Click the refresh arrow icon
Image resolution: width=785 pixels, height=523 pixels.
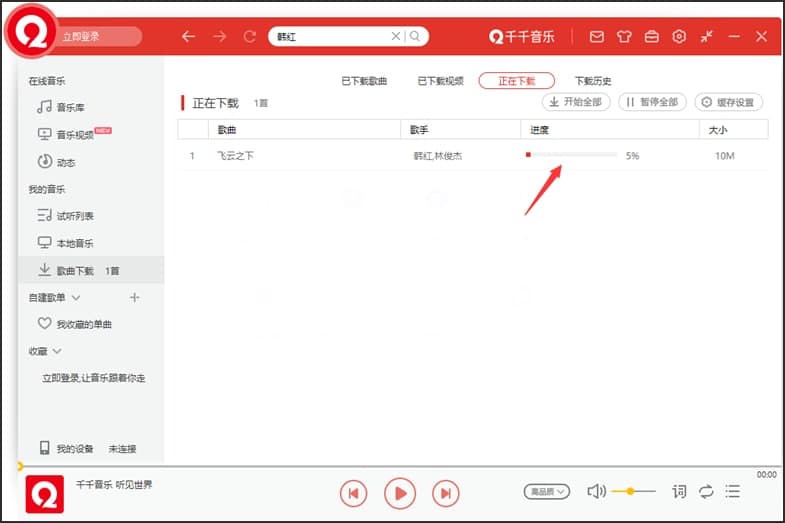click(x=250, y=37)
